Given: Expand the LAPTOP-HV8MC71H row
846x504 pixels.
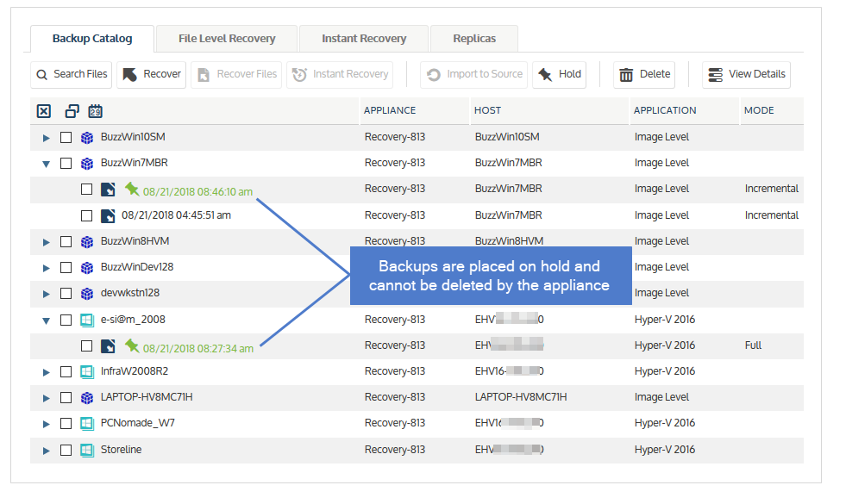Looking at the screenshot, I should point(47,398).
